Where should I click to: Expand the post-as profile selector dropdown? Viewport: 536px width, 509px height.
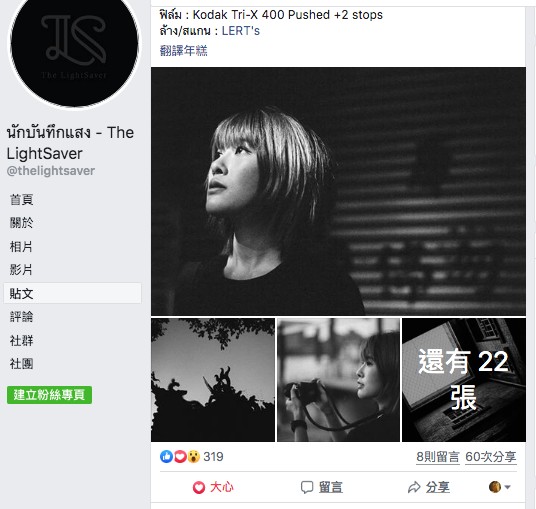[x=500, y=487]
